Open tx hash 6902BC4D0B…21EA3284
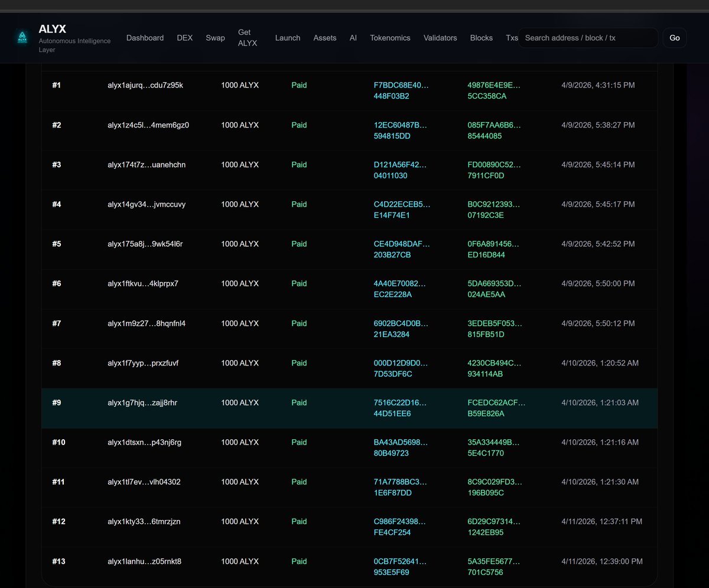The image size is (709, 588). click(x=401, y=329)
